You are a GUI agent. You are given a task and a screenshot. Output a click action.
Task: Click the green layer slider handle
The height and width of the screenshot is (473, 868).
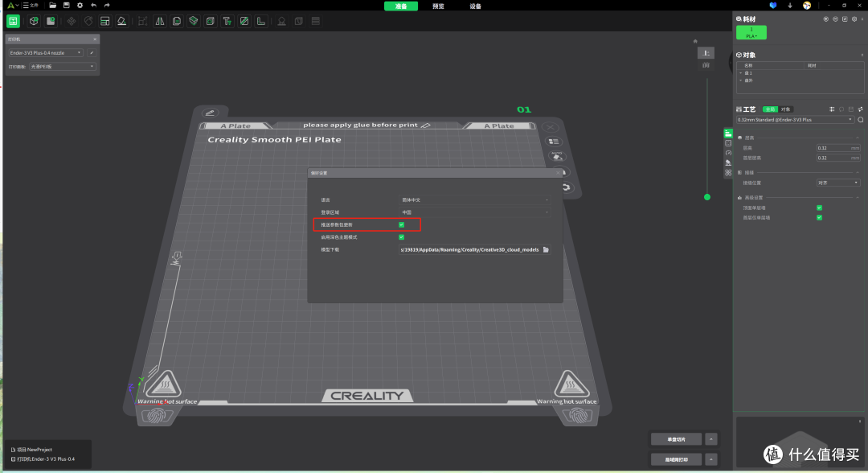coord(707,197)
